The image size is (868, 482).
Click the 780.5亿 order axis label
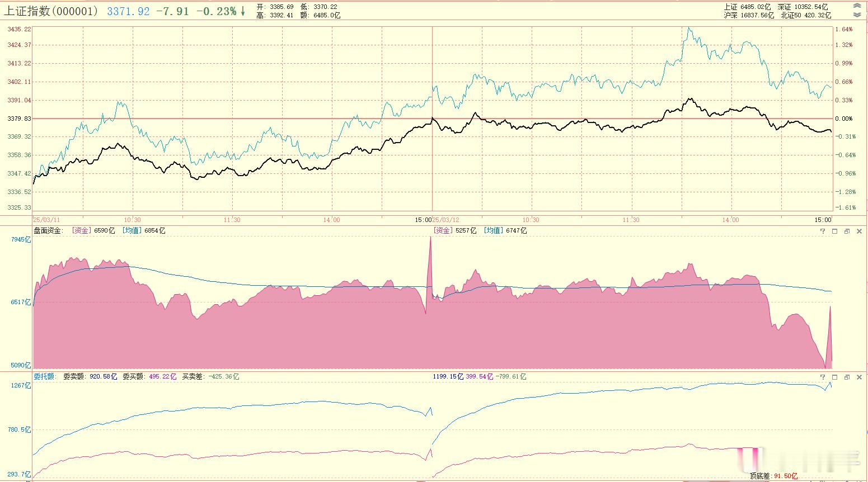tap(20, 429)
